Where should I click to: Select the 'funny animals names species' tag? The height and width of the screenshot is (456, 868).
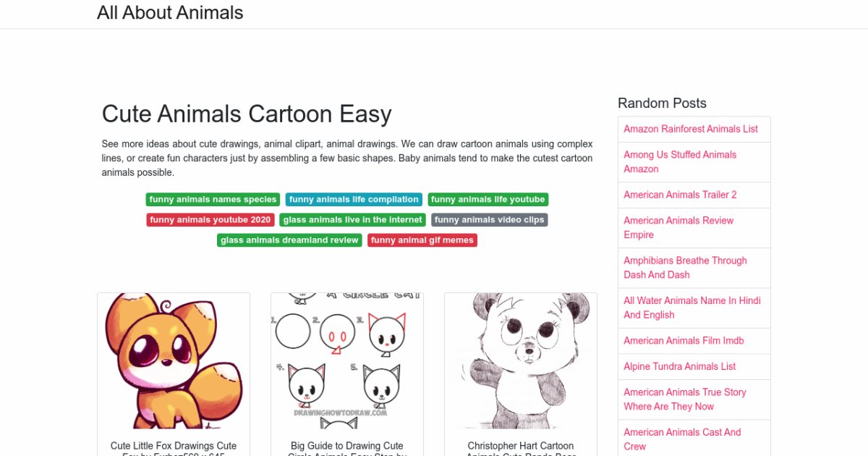tap(213, 200)
